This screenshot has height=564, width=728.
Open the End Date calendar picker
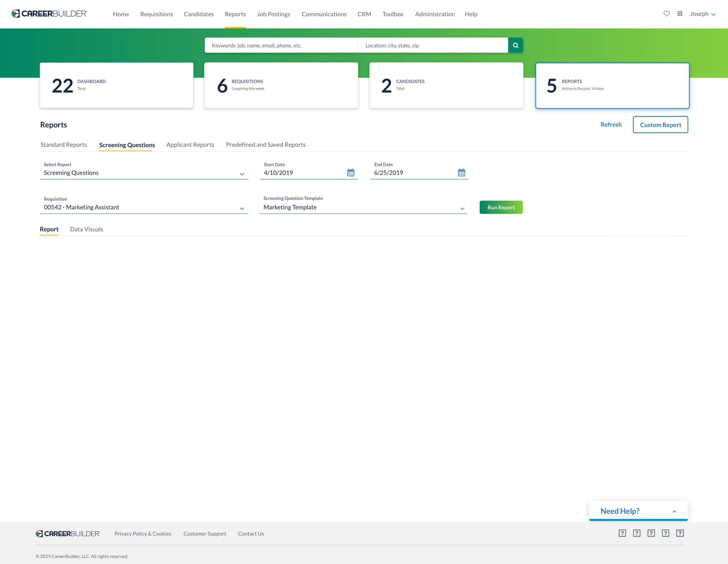pos(461,172)
